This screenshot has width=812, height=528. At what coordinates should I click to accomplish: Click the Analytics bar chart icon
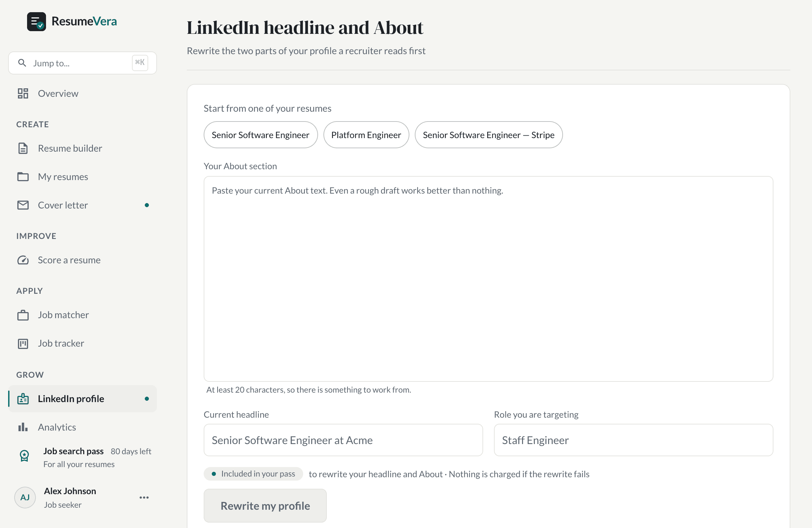(x=23, y=427)
